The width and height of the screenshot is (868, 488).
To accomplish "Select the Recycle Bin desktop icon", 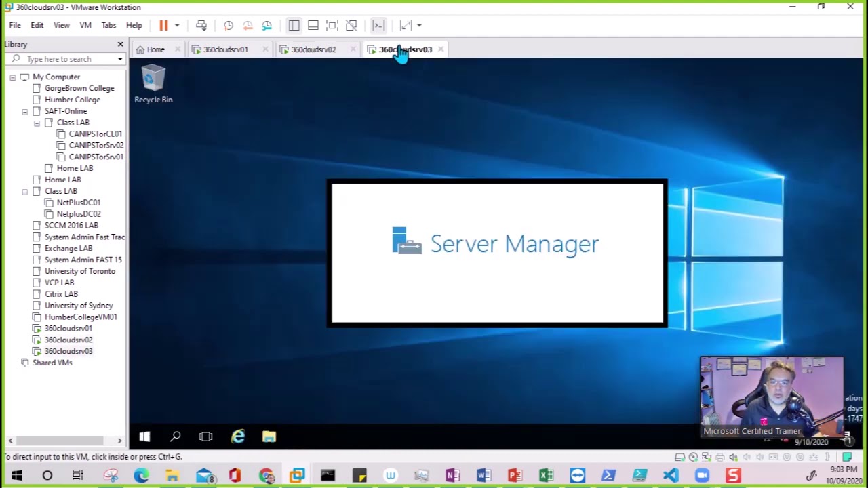I will [x=153, y=84].
